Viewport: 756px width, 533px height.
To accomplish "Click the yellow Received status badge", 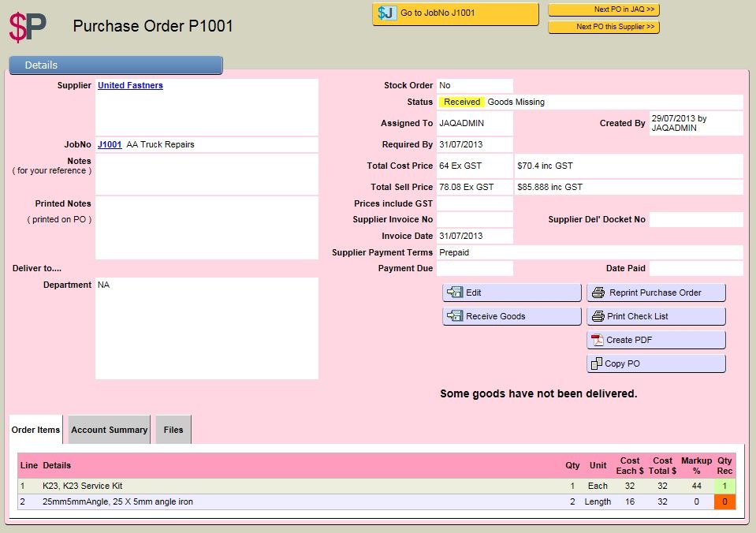I will coord(462,102).
